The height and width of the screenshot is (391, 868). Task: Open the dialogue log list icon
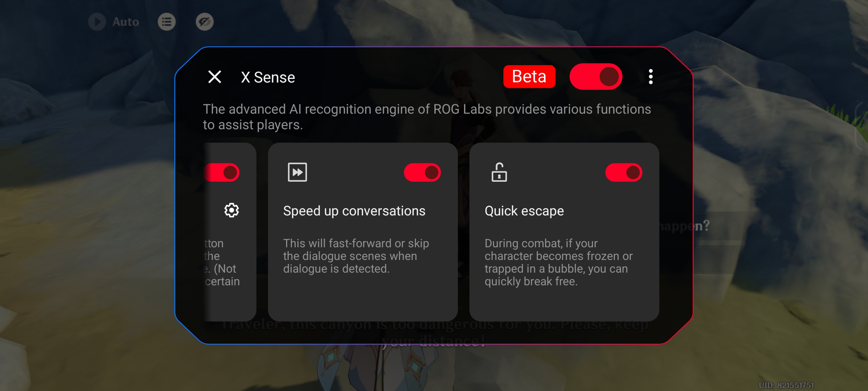click(167, 22)
